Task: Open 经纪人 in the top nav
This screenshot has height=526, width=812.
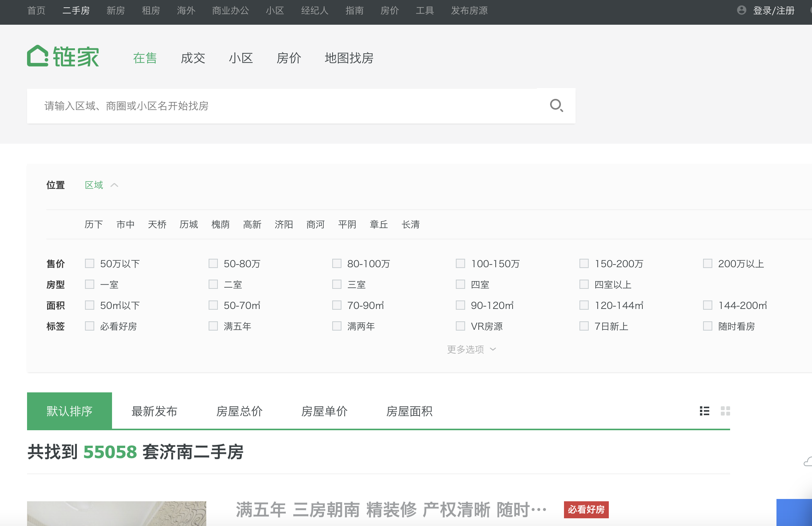Action: click(315, 10)
